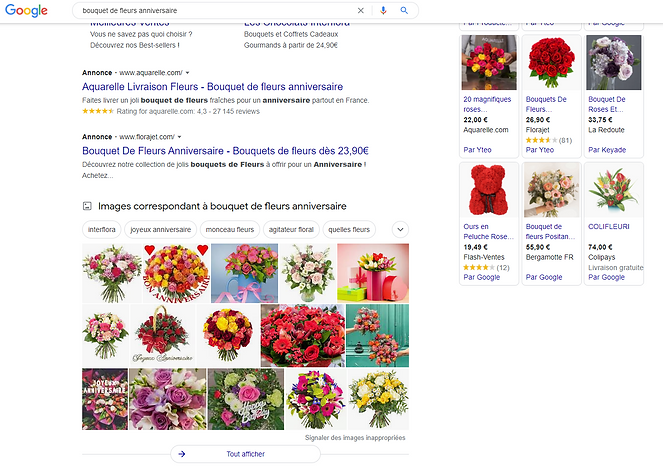The width and height of the screenshot is (663, 466).
Task: Click the arrow icon in Tout afficher
Action: 182,454
